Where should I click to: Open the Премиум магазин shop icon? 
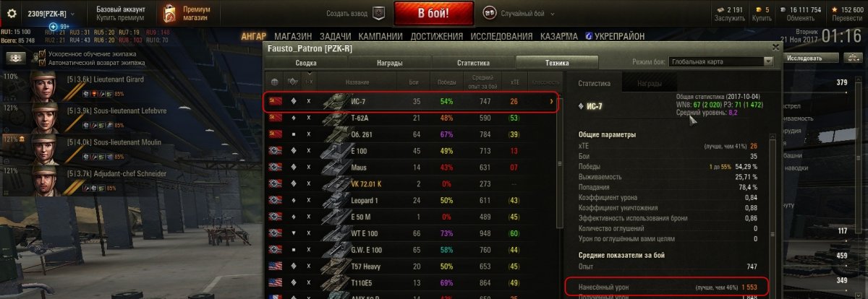169,13
